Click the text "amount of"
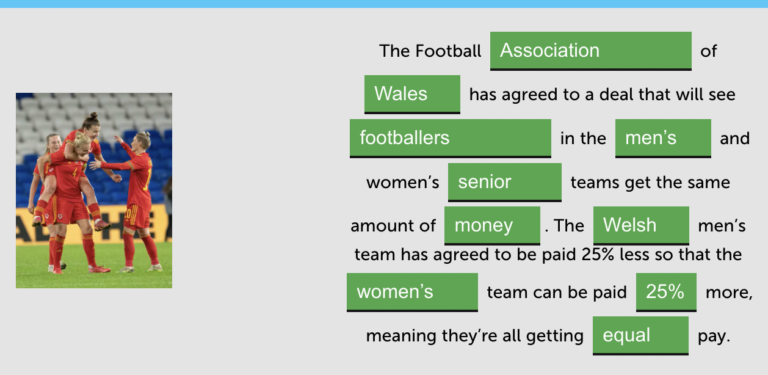 coord(393,226)
